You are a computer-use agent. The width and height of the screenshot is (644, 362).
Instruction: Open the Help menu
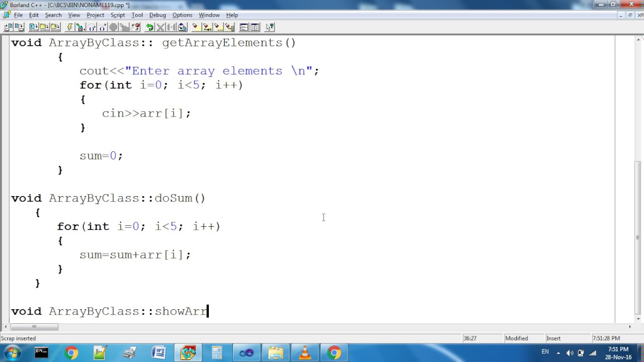click(x=232, y=15)
